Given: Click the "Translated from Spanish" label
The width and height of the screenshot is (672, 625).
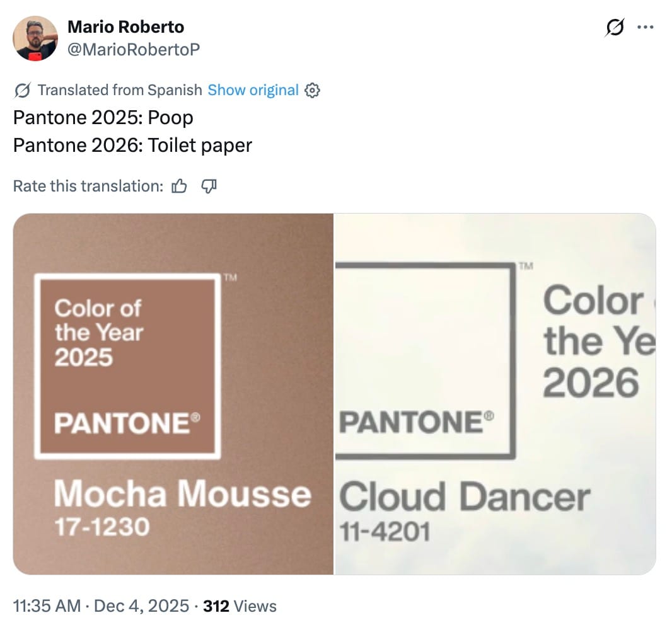Looking at the screenshot, I should [120, 90].
